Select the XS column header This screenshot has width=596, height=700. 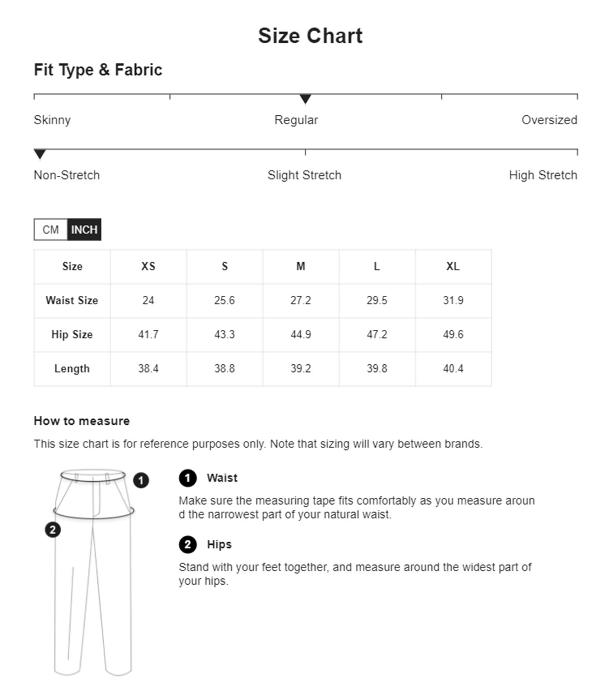click(x=148, y=266)
